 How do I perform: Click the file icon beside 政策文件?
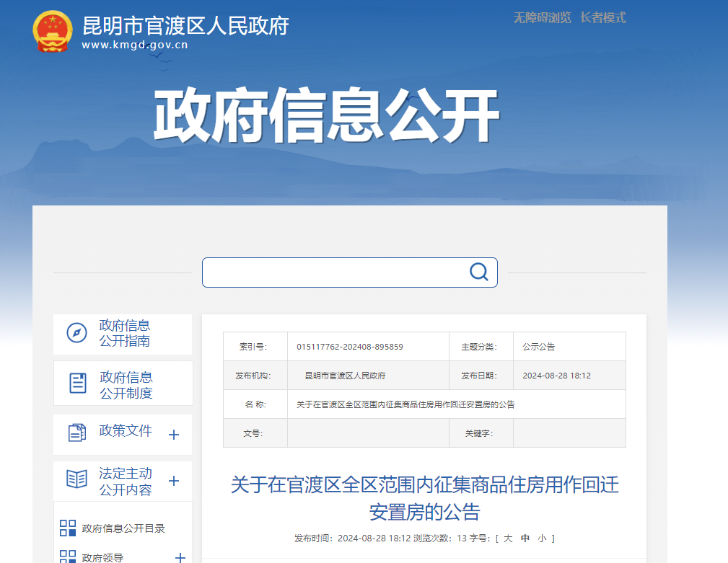(76, 433)
